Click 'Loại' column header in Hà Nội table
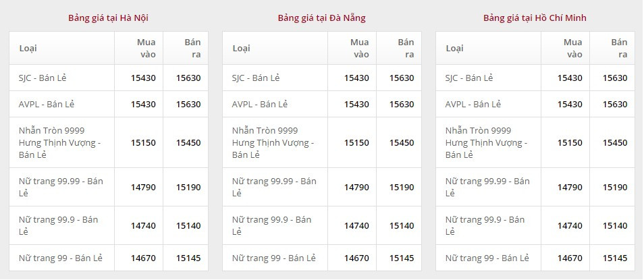 (x=28, y=48)
